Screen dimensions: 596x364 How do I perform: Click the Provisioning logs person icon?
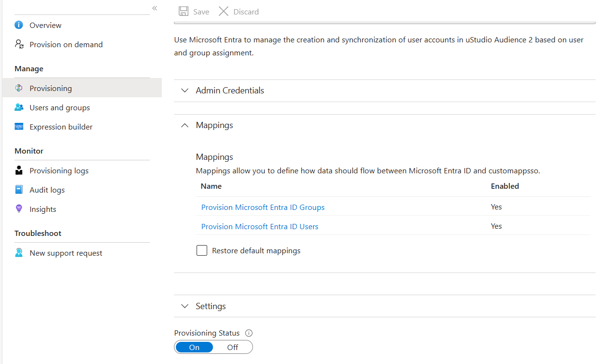(x=19, y=170)
